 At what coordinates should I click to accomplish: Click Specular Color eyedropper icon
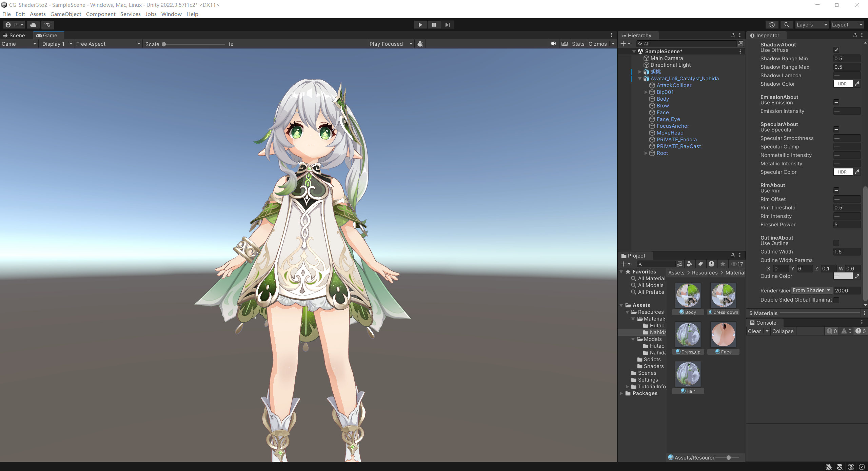click(x=857, y=172)
